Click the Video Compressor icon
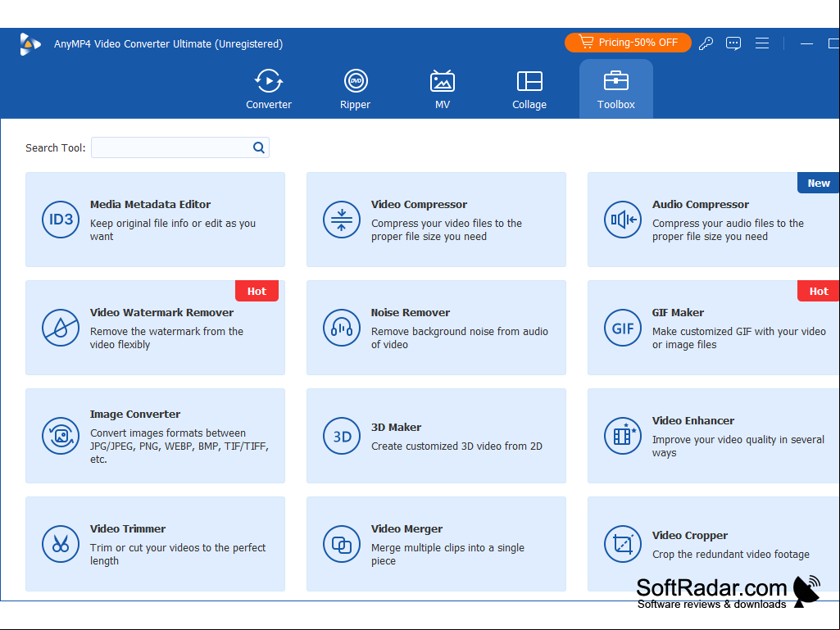 (342, 220)
